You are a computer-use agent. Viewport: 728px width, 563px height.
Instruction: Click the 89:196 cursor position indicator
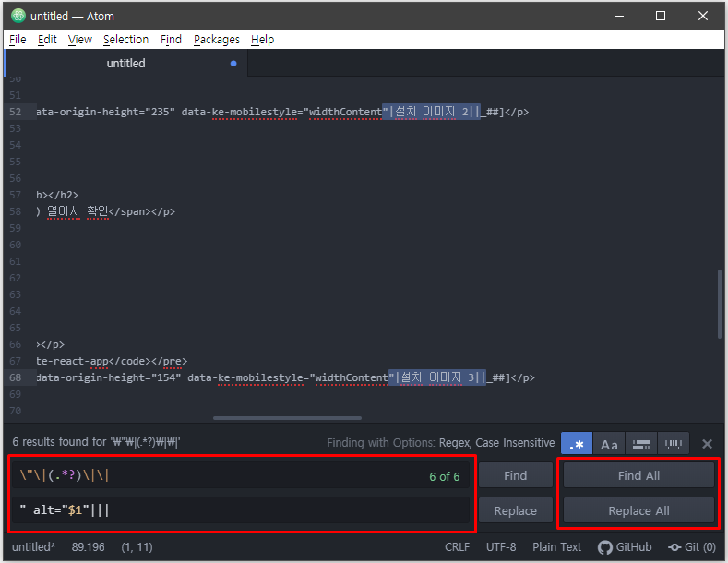[89, 547]
